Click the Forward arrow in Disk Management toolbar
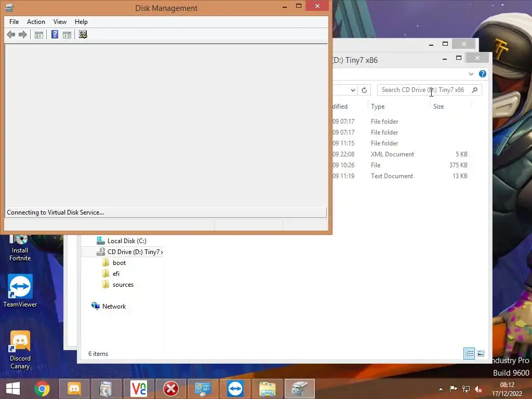This screenshot has height=399, width=532. pyautogui.click(x=23, y=34)
